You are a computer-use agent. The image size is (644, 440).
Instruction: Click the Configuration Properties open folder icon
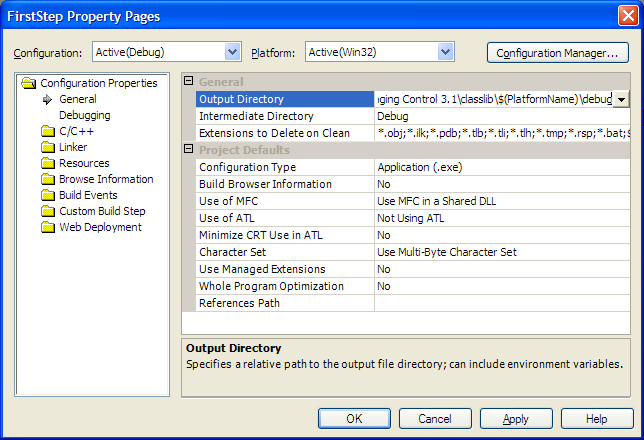click(x=29, y=83)
